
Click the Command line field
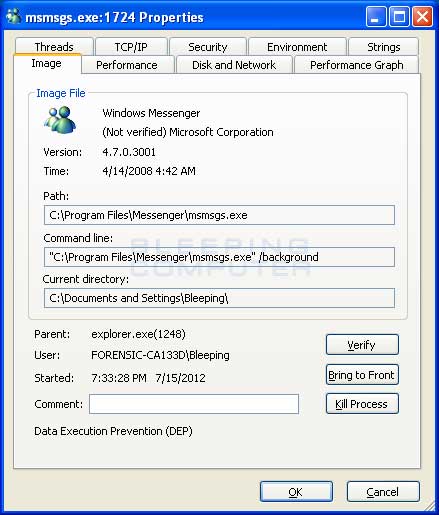(219, 257)
